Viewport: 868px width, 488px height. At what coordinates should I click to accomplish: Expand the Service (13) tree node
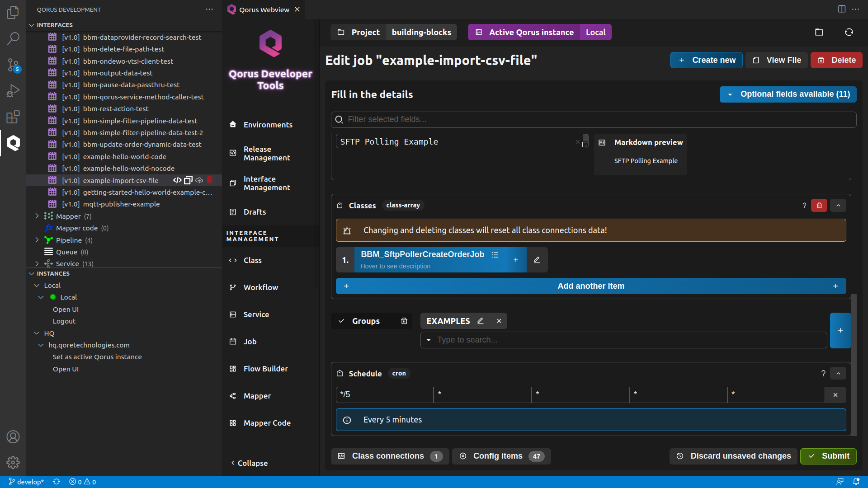(x=37, y=263)
